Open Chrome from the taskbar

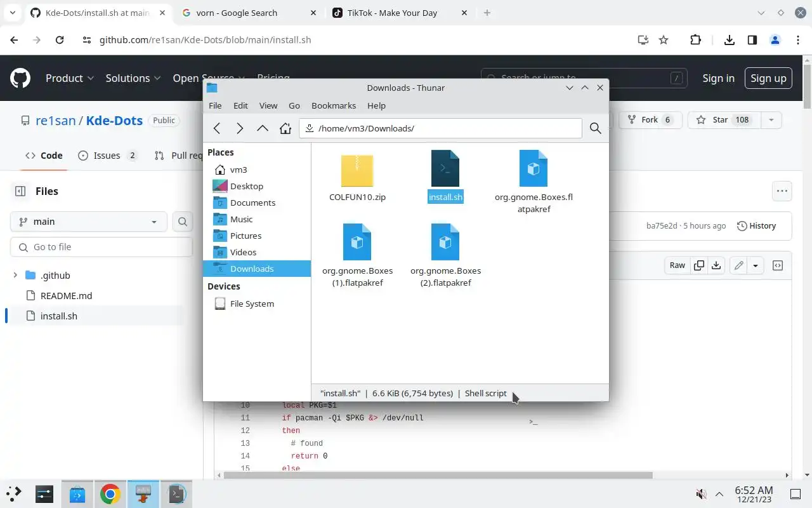(x=110, y=494)
